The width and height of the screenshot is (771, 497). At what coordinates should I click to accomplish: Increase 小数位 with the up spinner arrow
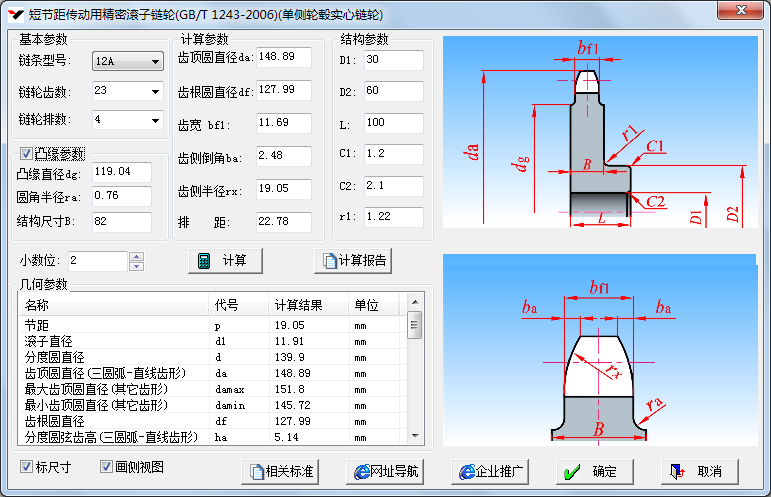tap(137, 256)
